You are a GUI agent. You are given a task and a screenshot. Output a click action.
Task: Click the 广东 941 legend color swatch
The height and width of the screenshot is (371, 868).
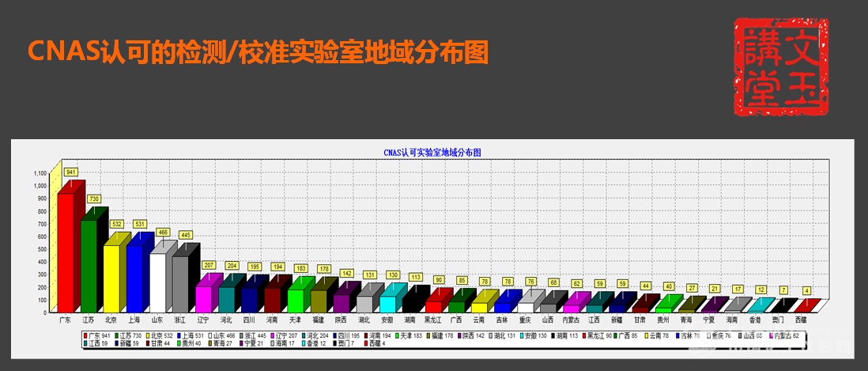[x=86, y=336]
